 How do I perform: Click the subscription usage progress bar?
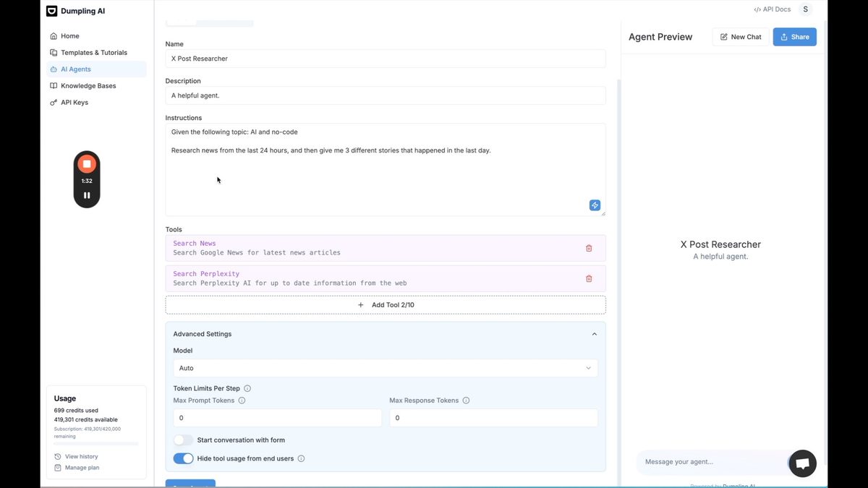[96, 443]
